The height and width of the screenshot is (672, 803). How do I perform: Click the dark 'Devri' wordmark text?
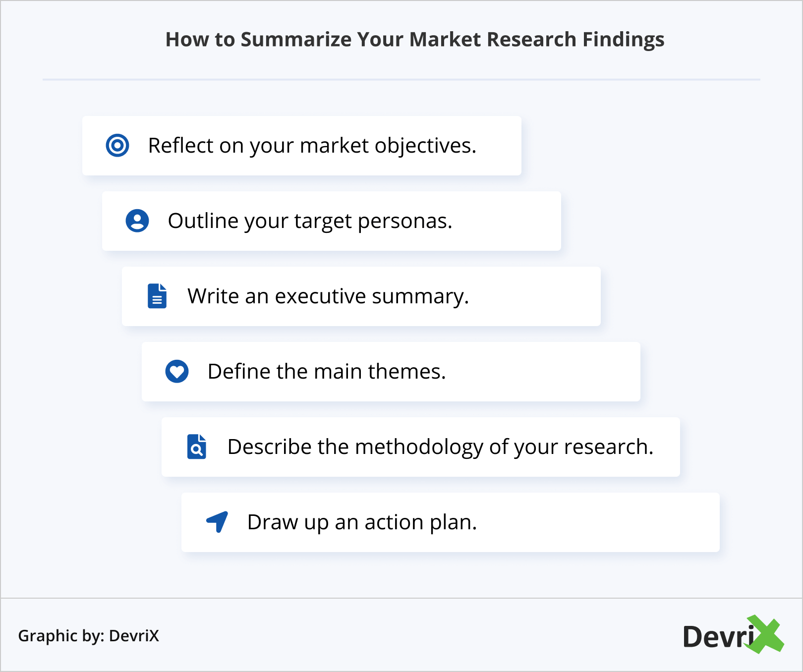716,637
